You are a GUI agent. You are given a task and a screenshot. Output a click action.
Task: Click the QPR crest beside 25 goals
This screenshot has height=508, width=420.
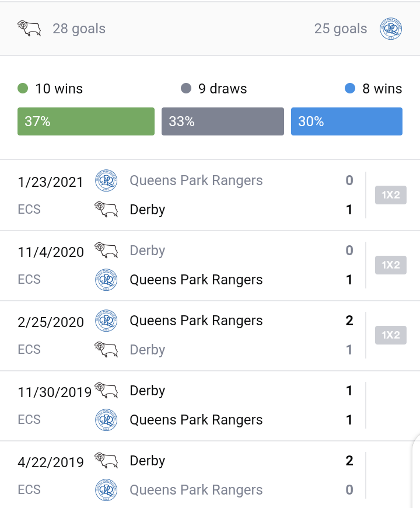(391, 29)
